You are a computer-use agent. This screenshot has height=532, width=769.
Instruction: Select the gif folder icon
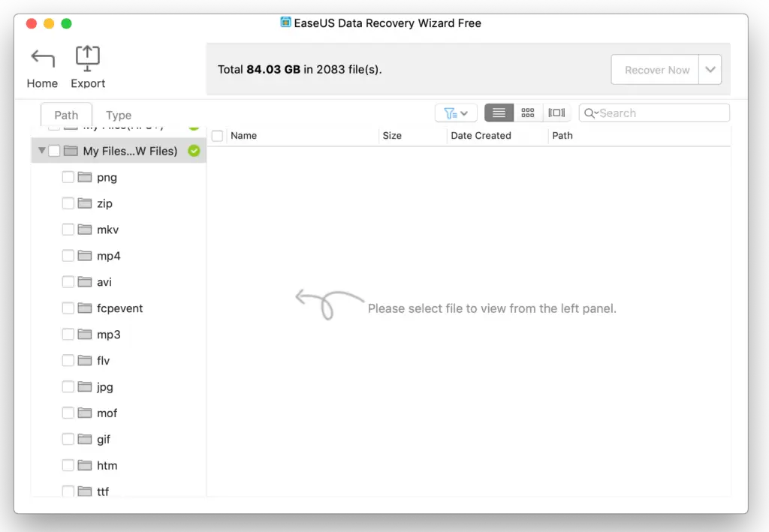85,439
